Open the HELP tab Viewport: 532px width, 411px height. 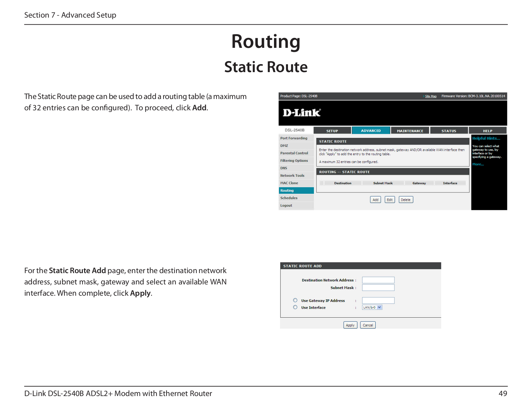pyautogui.click(x=487, y=131)
